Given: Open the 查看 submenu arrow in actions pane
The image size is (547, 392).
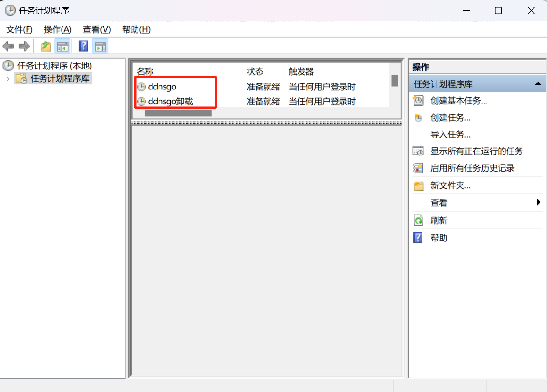Looking at the screenshot, I should click(538, 202).
